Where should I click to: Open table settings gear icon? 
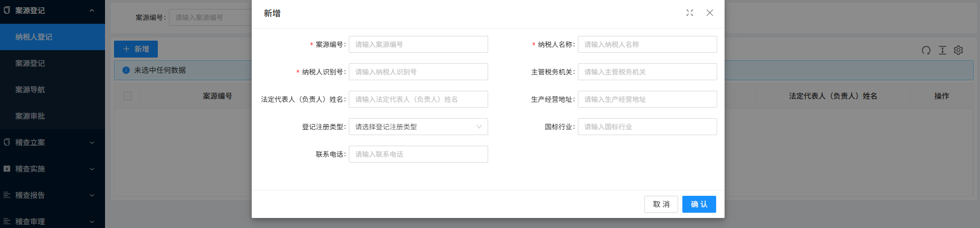[958, 50]
